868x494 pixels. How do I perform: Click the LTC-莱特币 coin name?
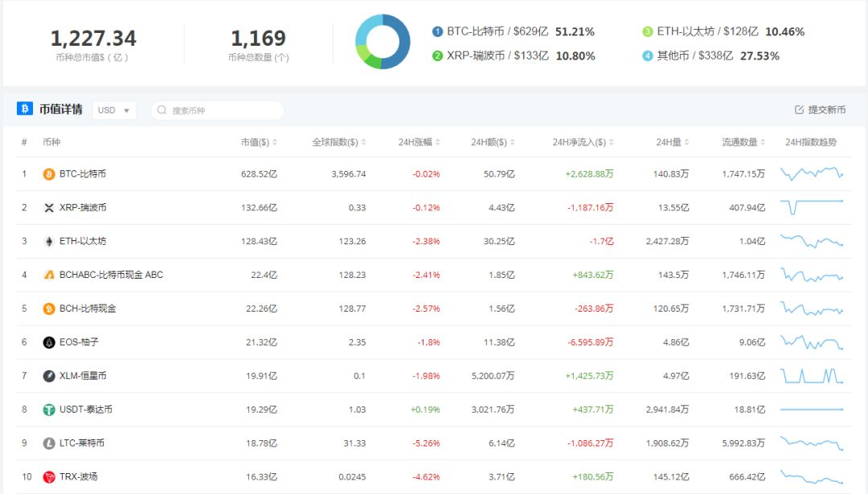[x=82, y=443]
